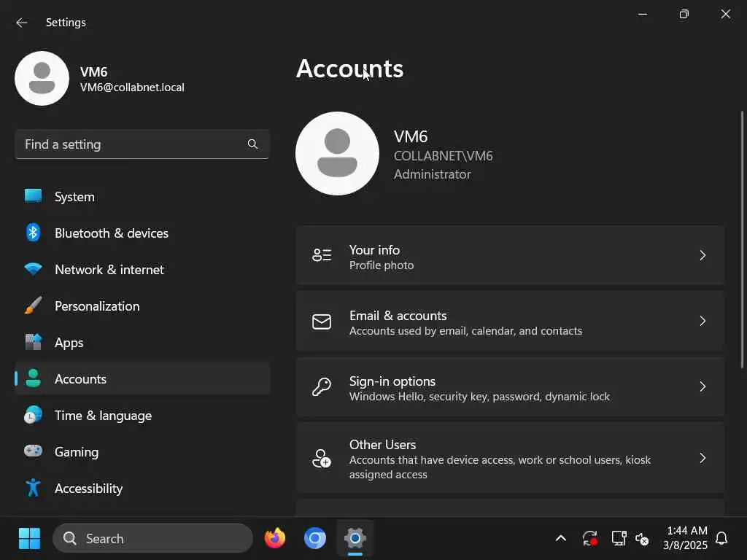Click the VM6@collabnet.local profile link
The height and width of the screenshot is (560, 747).
coord(132,87)
